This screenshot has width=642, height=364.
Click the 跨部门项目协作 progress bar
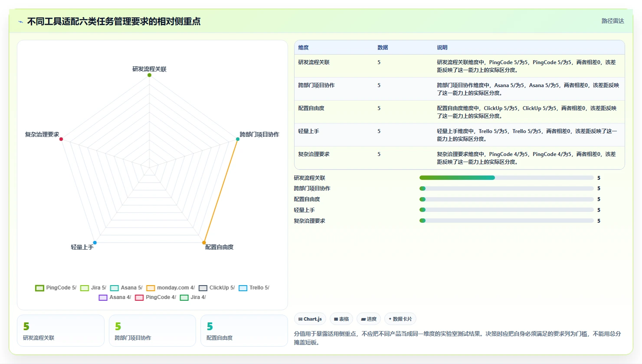click(506, 188)
